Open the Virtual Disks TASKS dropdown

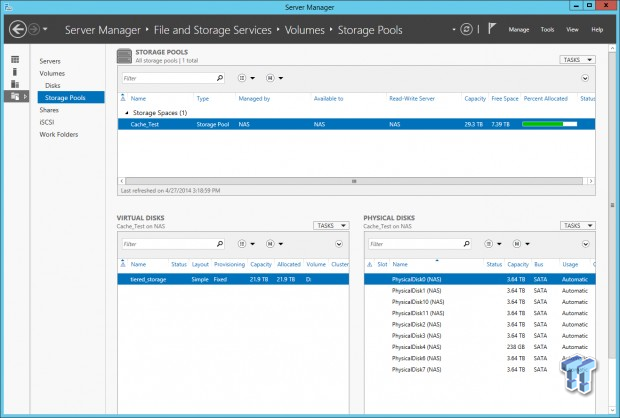[x=331, y=225]
